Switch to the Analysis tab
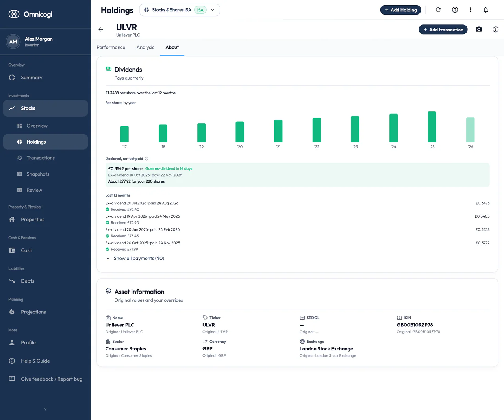The width and height of the screenshot is (504, 420). 145,47
